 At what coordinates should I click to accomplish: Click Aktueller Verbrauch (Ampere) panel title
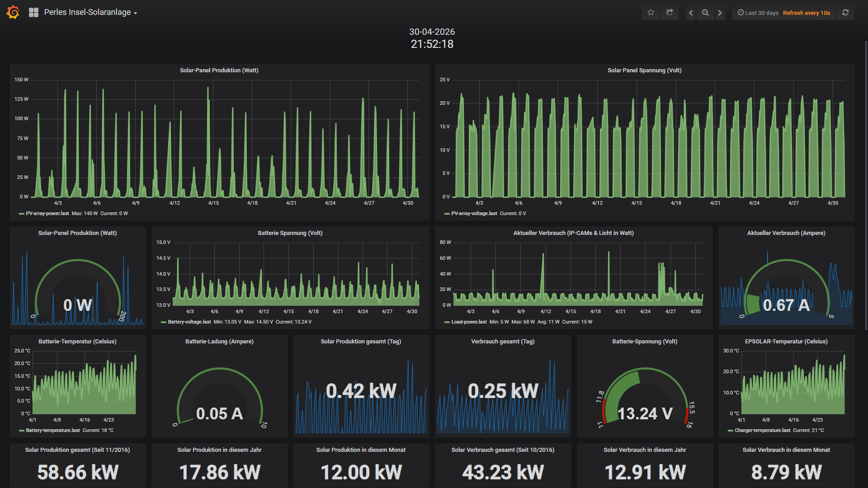click(x=786, y=233)
